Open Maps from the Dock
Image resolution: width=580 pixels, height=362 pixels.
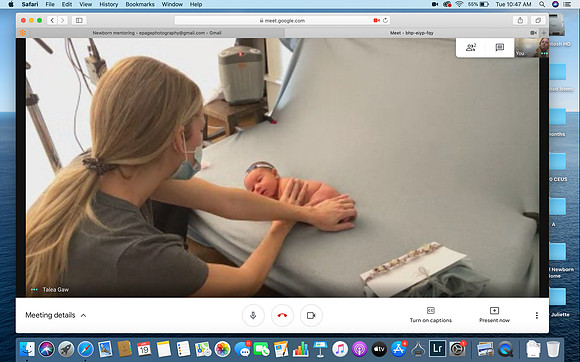[x=203, y=349]
